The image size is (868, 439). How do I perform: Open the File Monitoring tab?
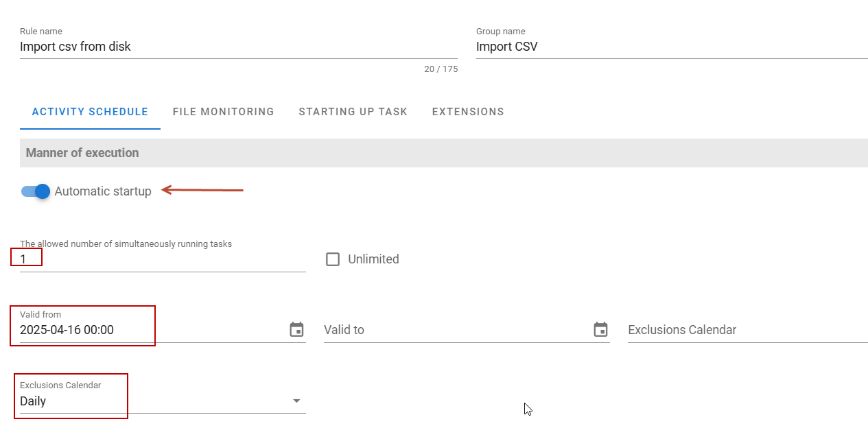(x=223, y=112)
